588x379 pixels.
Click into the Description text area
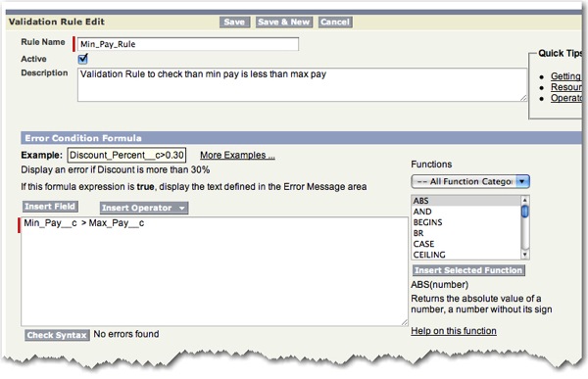[302, 85]
